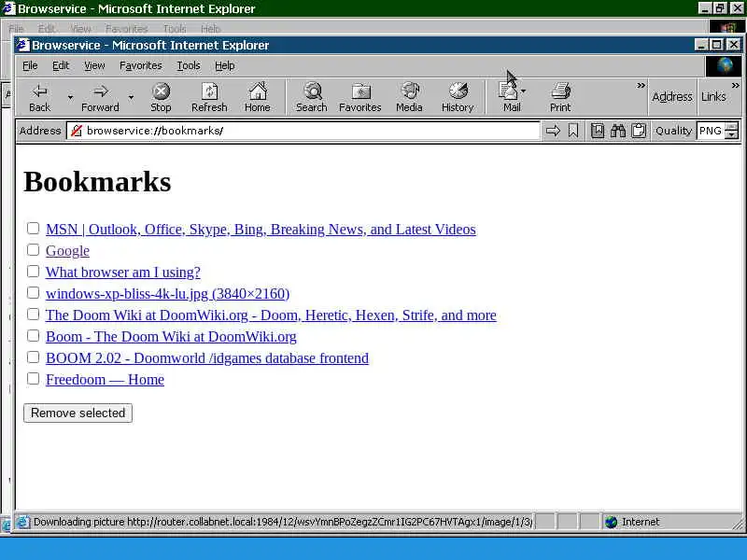Click the bookmark ribbon icon to add a bookmark
Image resolution: width=747 pixels, height=560 pixels.
pos(573,131)
